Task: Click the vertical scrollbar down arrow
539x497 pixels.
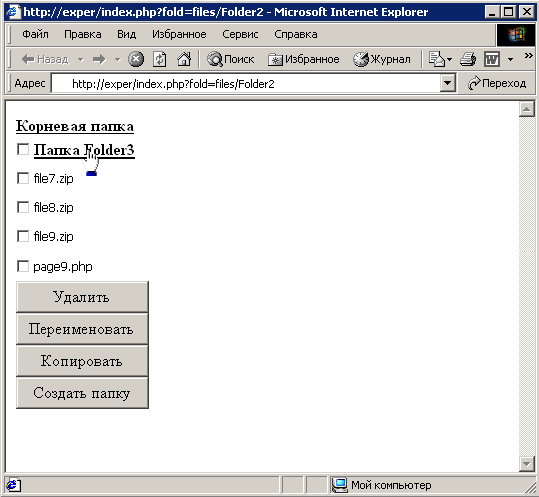Action: [x=527, y=464]
